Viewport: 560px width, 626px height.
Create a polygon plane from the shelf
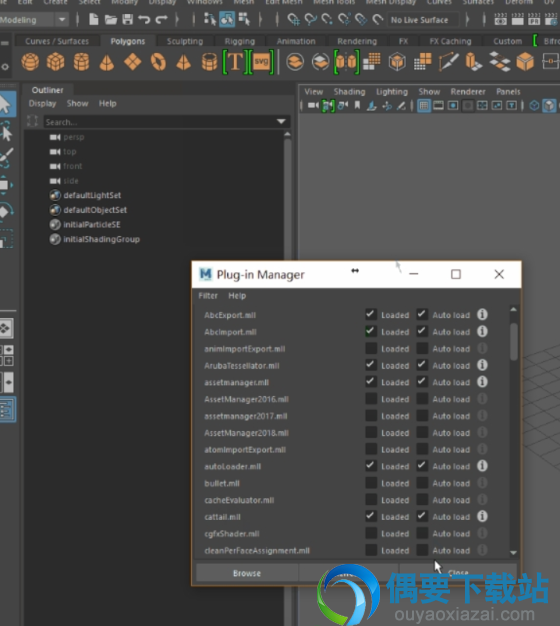pyautogui.click(x=133, y=62)
